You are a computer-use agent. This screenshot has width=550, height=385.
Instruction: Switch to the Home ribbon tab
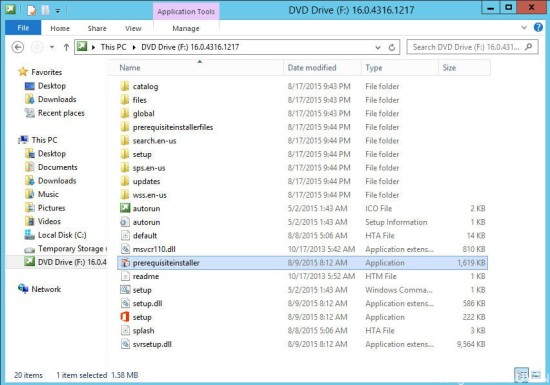tap(60, 28)
